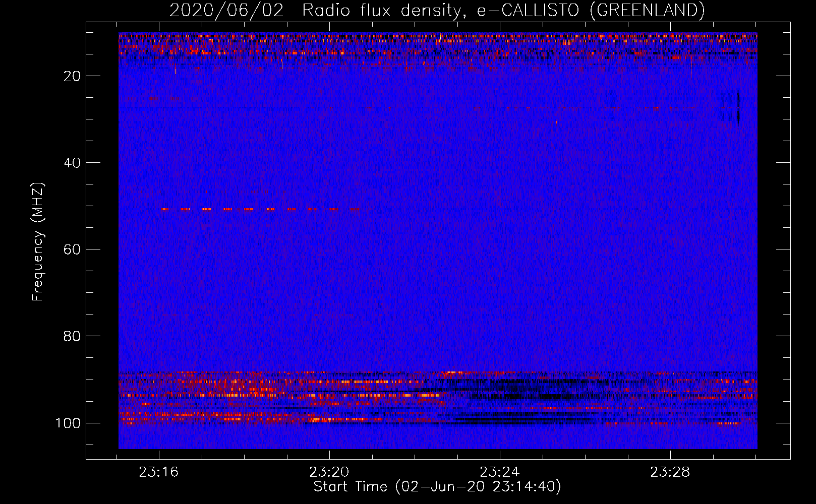The height and width of the screenshot is (504, 816).
Task: Click the "23:20" time tick label
Action: click(330, 472)
